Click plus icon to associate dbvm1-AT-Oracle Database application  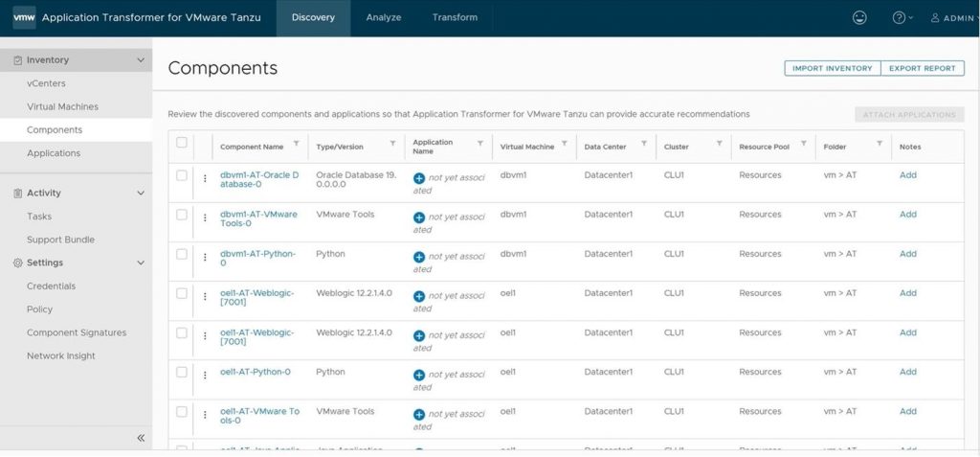pyautogui.click(x=419, y=178)
